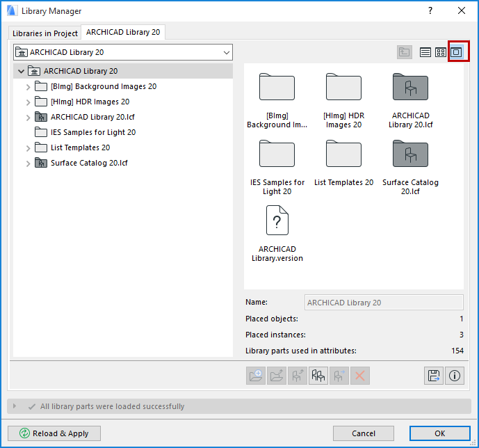Select the ARCHICAD Library 20 tab
Image resolution: width=479 pixels, height=448 pixels.
point(123,32)
